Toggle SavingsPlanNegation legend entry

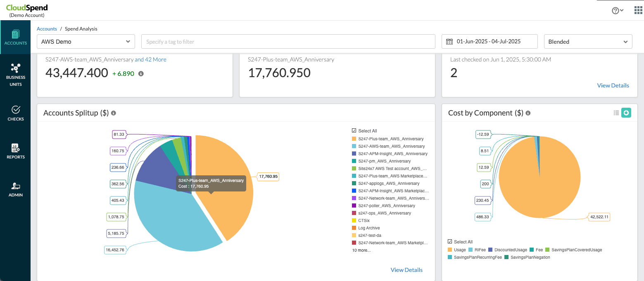pos(527,257)
